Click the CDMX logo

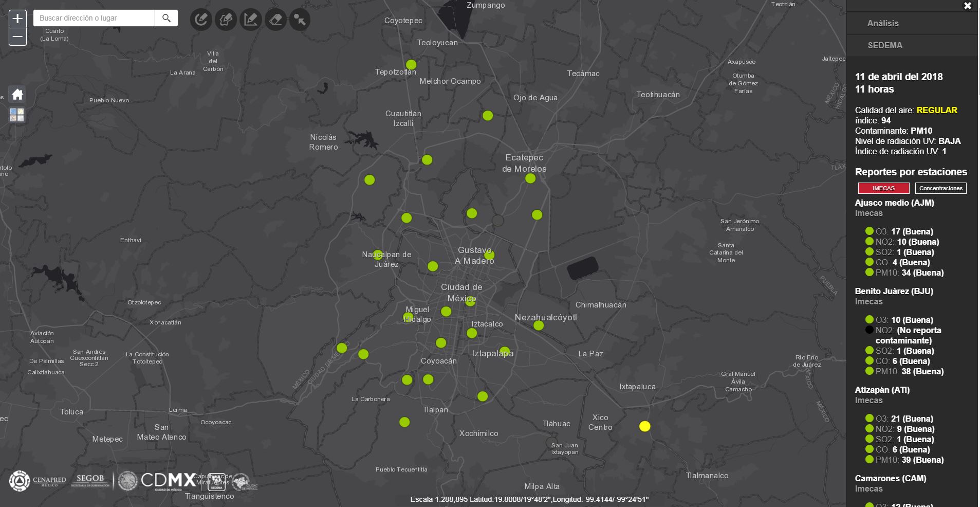pyautogui.click(x=168, y=481)
